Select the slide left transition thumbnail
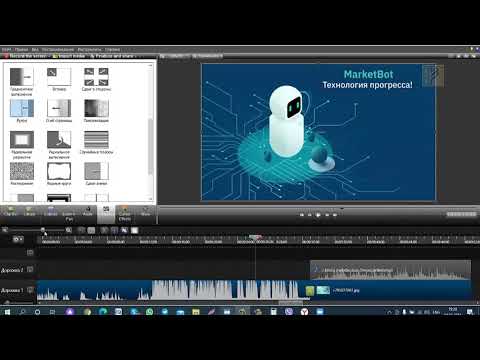 (x=96, y=171)
